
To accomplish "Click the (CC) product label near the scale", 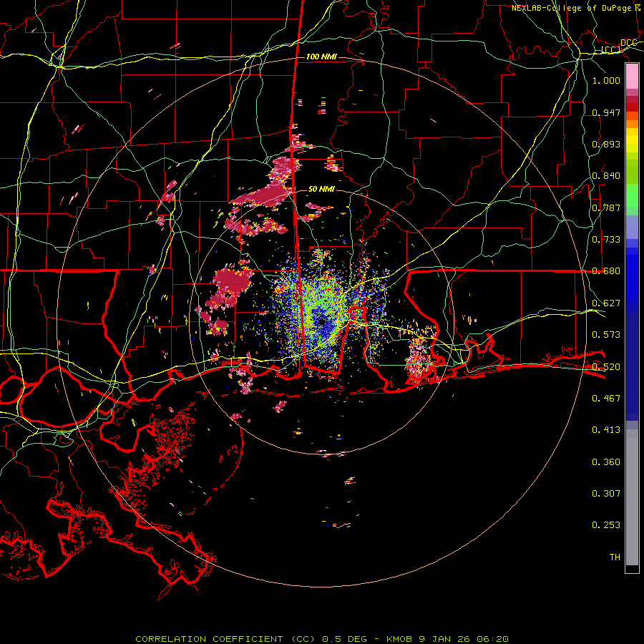I will coord(611,49).
